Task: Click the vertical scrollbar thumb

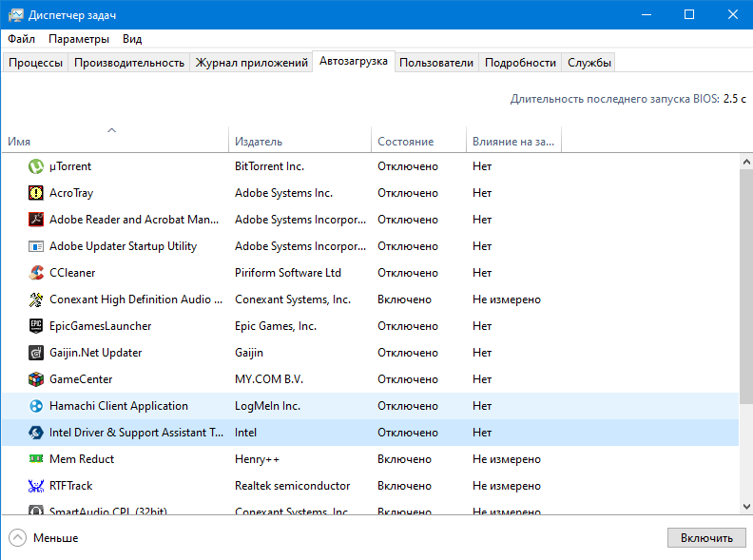Action: pyautogui.click(x=746, y=286)
